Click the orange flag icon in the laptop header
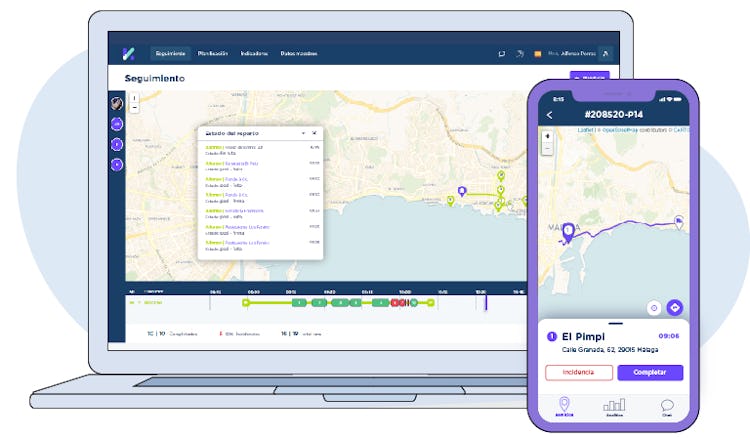 (538, 54)
